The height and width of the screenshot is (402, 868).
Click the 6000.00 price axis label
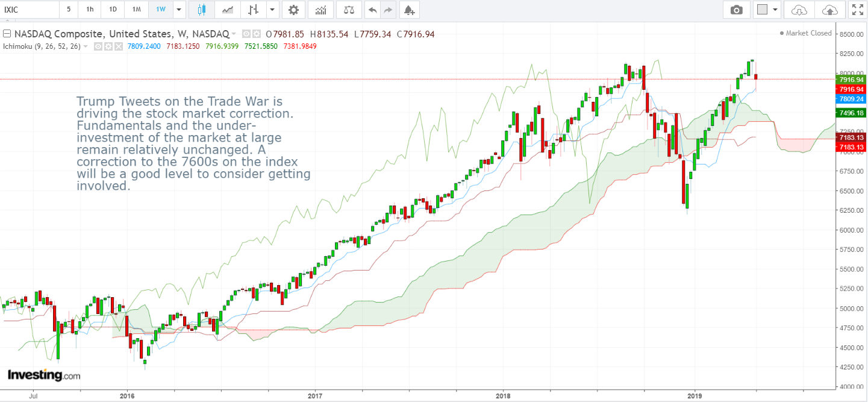(851, 230)
